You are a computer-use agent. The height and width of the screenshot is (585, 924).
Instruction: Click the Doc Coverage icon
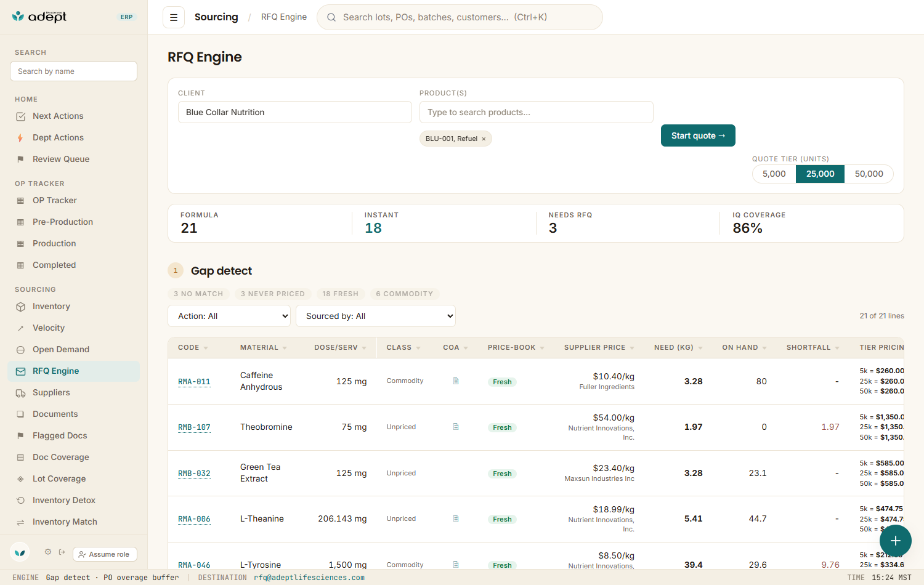click(20, 458)
